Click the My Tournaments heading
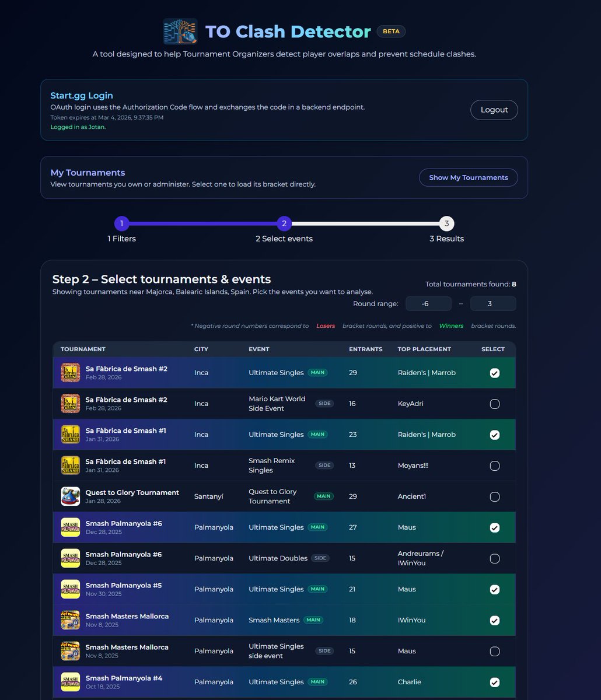 88,173
